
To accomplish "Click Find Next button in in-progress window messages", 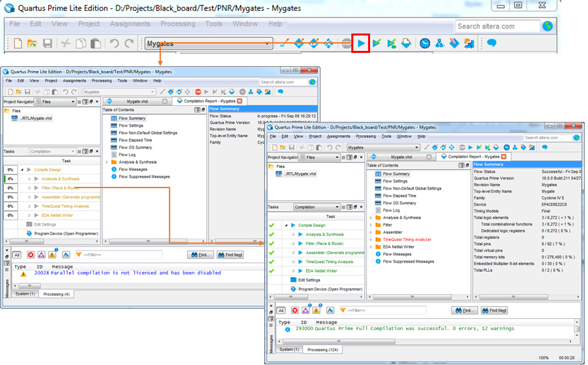I will click(x=229, y=254).
